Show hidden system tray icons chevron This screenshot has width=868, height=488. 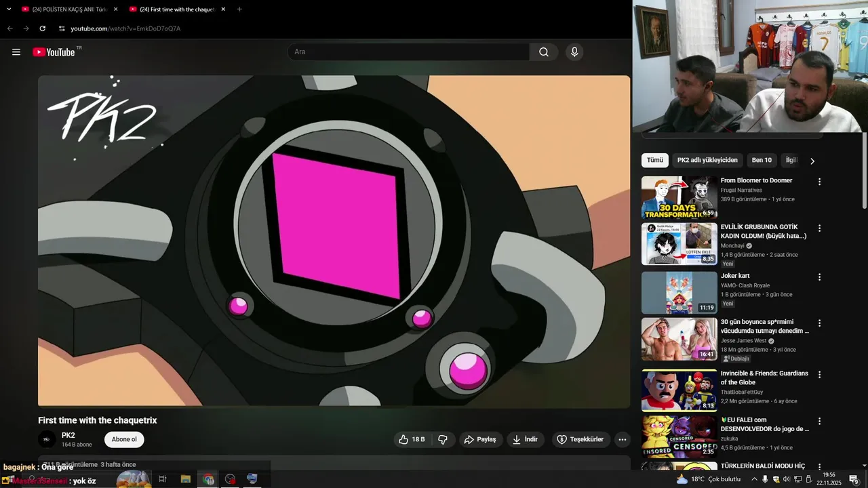click(x=754, y=479)
